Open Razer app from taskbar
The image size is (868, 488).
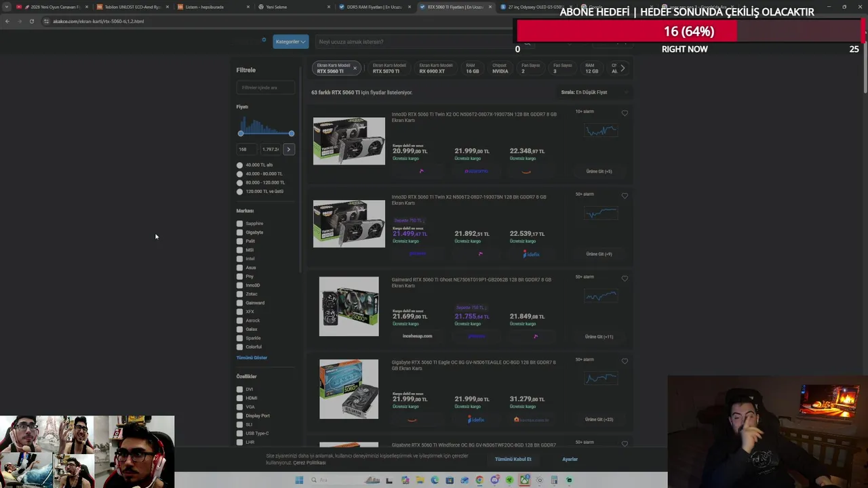pyautogui.click(x=510, y=480)
